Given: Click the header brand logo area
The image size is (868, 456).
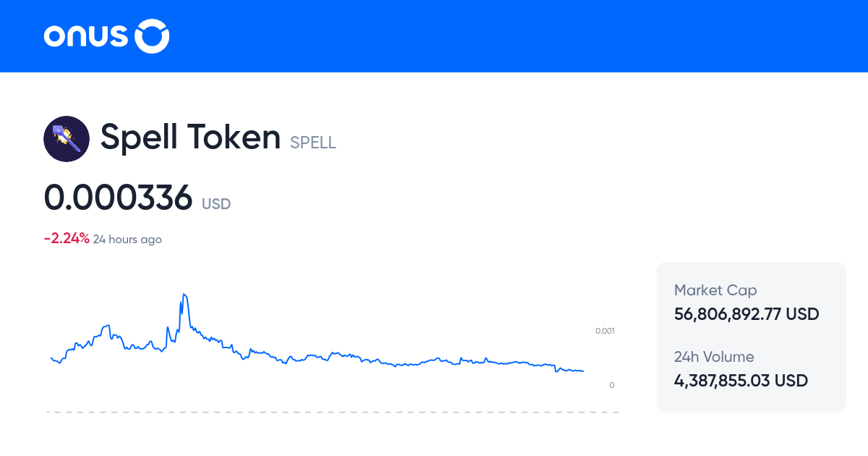Looking at the screenshot, I should pos(106,35).
